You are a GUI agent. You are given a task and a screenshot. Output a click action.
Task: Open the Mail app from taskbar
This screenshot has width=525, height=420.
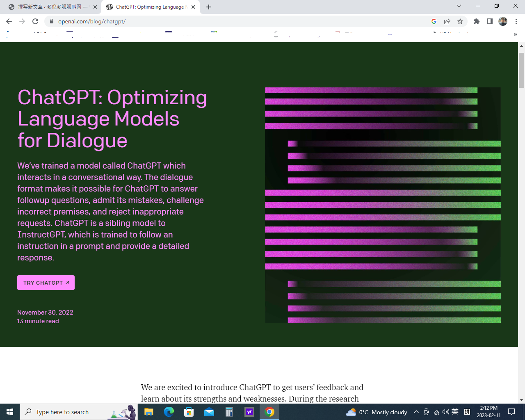point(209,412)
